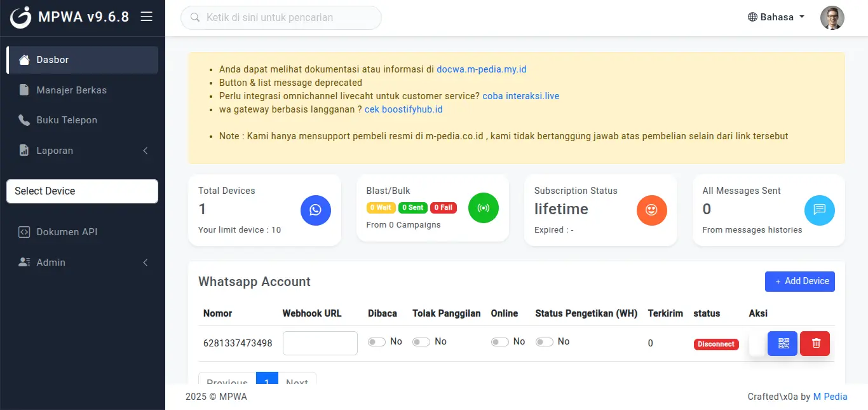
Task: Enable the Tolak Panggilan toggle
Action: click(x=421, y=341)
